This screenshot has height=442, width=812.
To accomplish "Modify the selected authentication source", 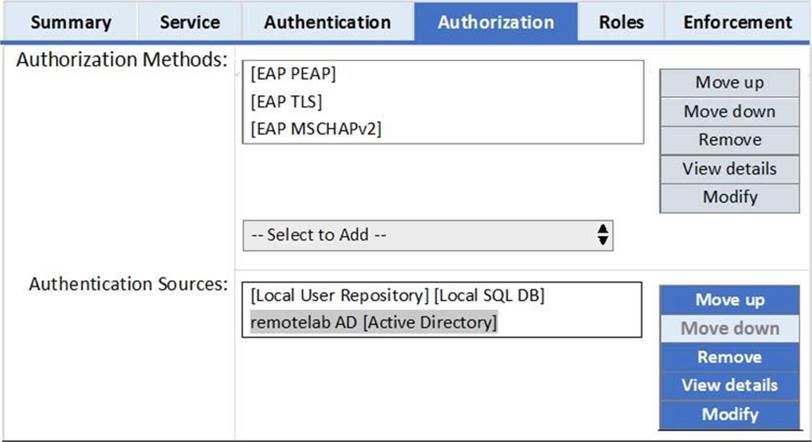I will coord(729,414).
